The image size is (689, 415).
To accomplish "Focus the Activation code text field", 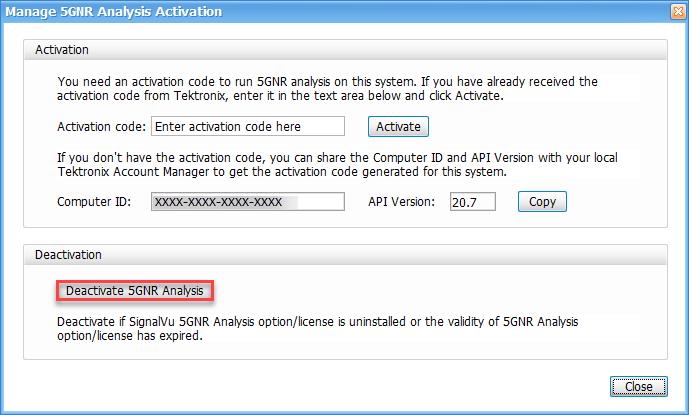I will pos(247,127).
